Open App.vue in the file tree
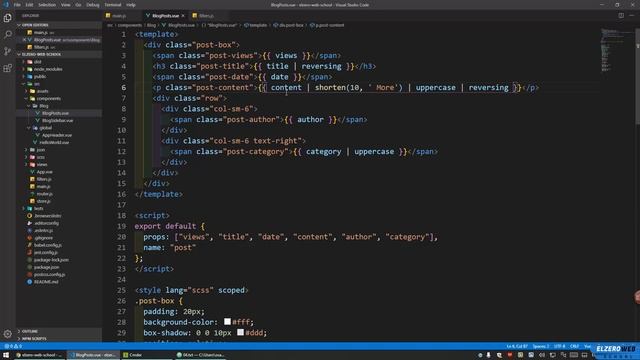This screenshot has height=360, width=640. 59,172
